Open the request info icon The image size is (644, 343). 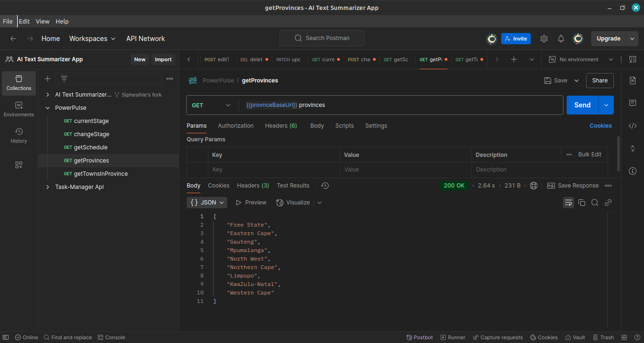(633, 171)
